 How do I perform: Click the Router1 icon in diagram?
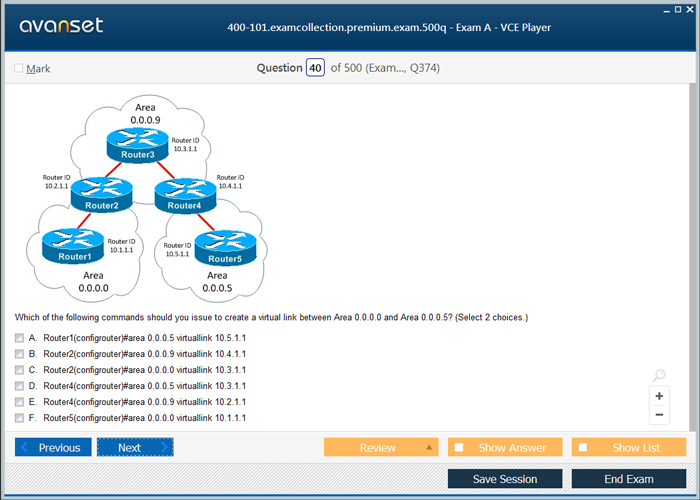(73, 246)
